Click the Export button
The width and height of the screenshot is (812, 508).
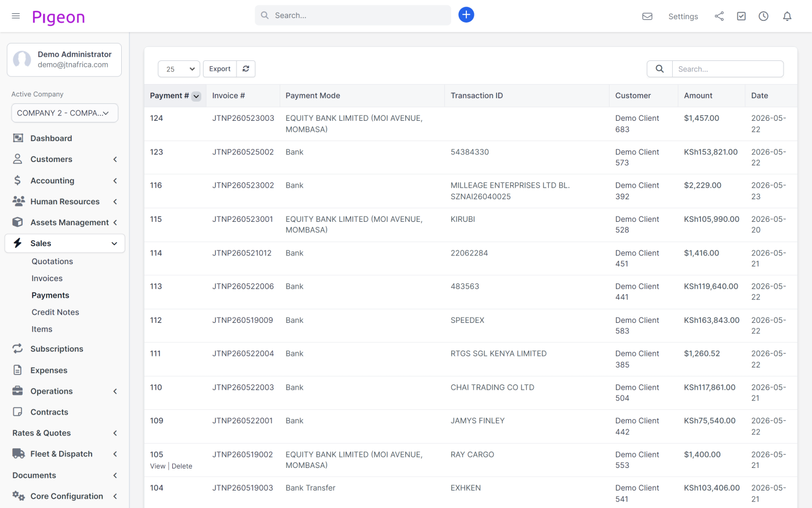[x=220, y=69]
